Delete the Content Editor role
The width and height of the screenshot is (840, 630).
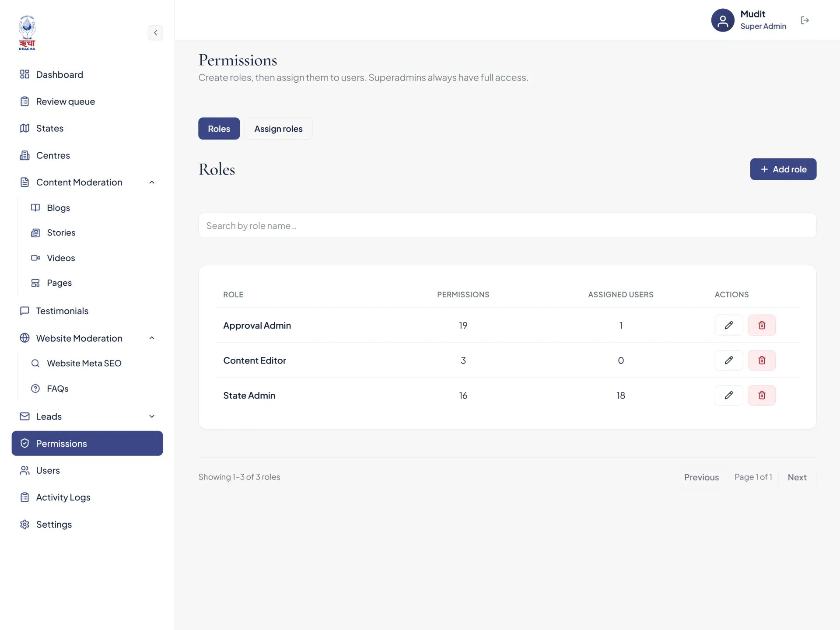pyautogui.click(x=761, y=360)
